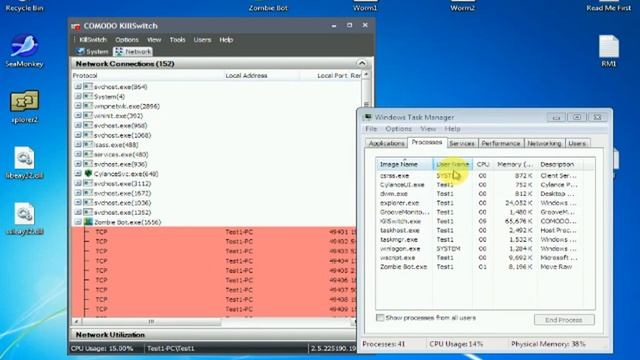This screenshot has width=640, height=360.
Task: Click the CylanceSvc.exe shield icon
Action: click(88, 173)
